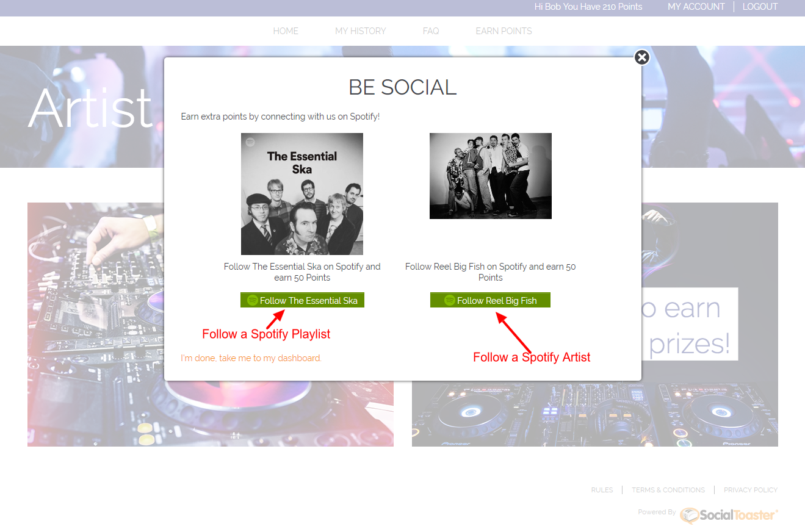This screenshot has height=532, width=805.
Task: Click Spotify icon on Reel Big Fish button
Action: click(x=450, y=300)
